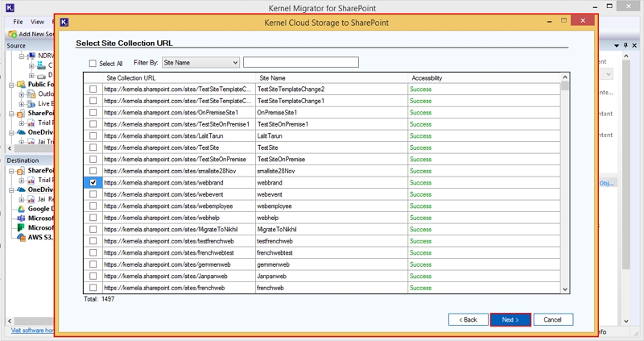Check the box for MigrateToNikhil site row
Screen dimensions: 644x341
pos(93,229)
